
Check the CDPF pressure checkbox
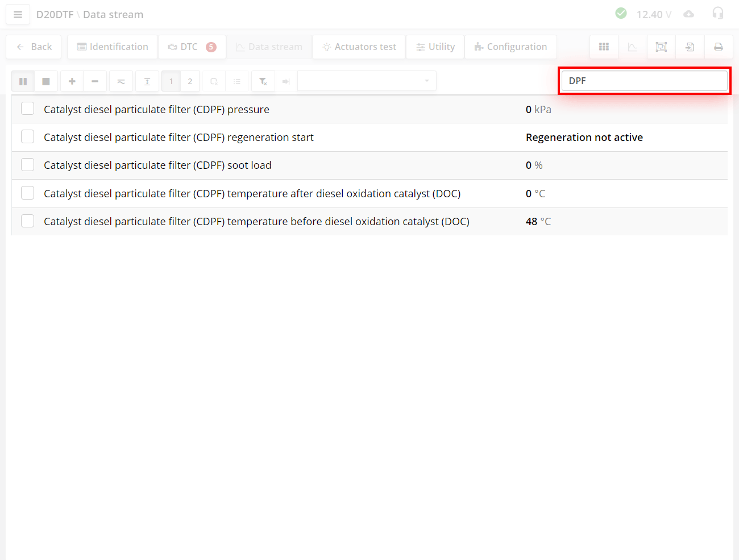(28, 109)
